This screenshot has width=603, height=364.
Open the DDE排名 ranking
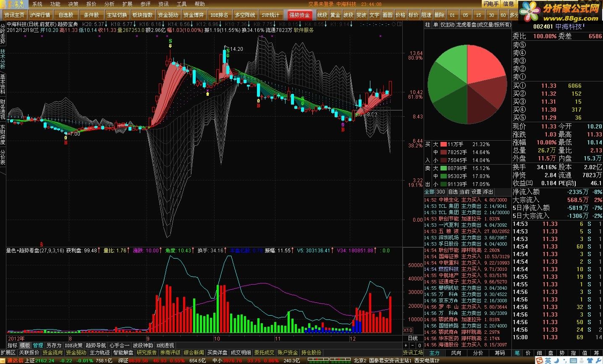click(x=220, y=15)
